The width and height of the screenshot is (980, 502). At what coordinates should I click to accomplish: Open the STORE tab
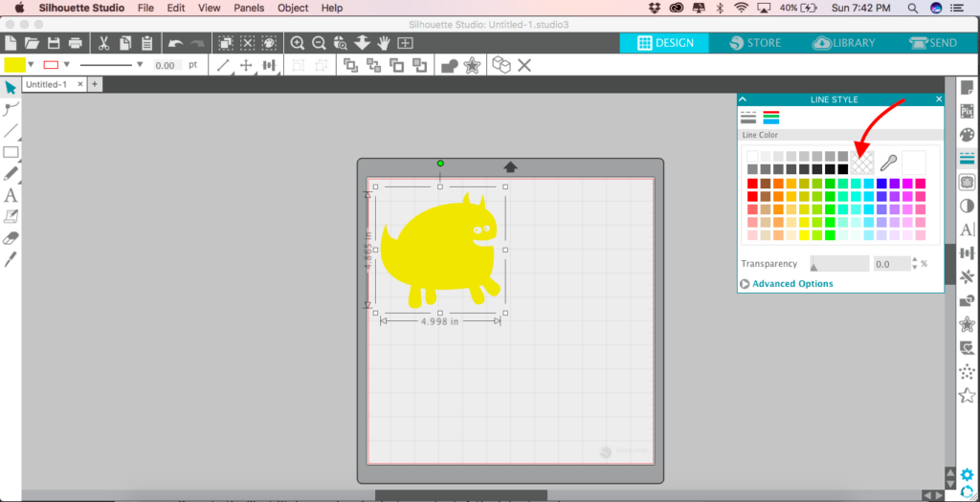(x=755, y=43)
